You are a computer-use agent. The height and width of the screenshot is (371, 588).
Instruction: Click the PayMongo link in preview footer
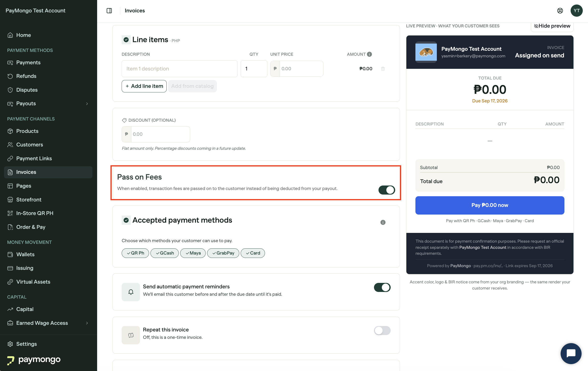460,266
